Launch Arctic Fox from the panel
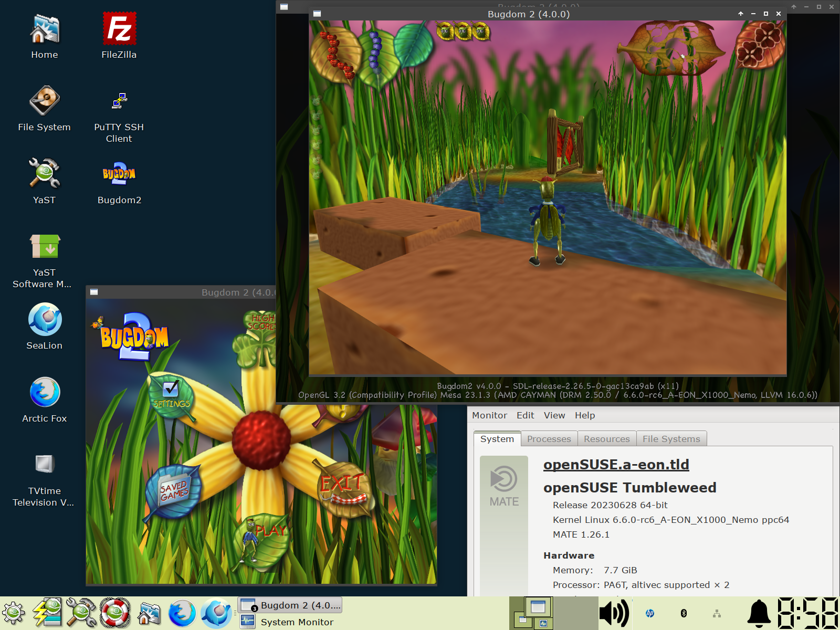The height and width of the screenshot is (630, 840). click(182, 613)
